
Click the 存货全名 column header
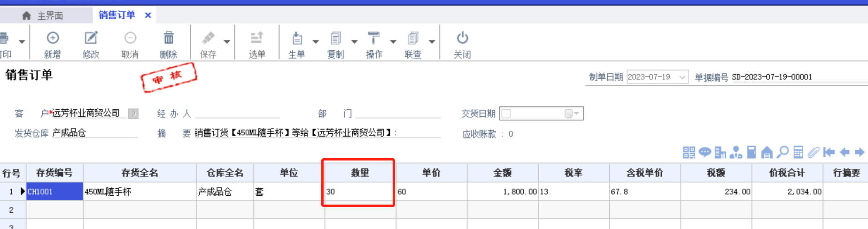(x=139, y=173)
